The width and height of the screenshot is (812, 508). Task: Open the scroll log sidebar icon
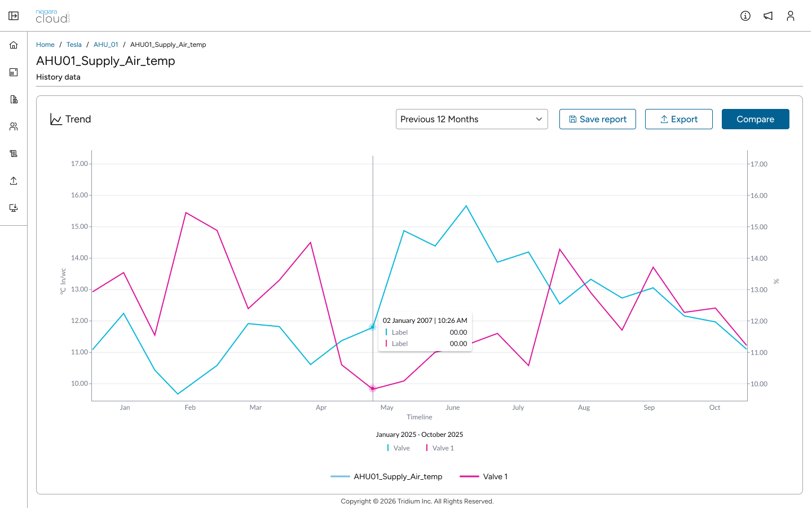[14, 154]
